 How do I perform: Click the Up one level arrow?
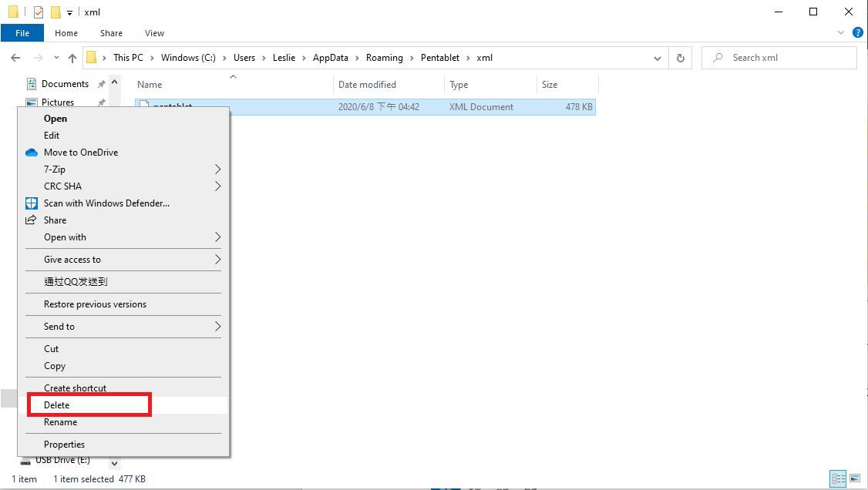click(x=72, y=58)
